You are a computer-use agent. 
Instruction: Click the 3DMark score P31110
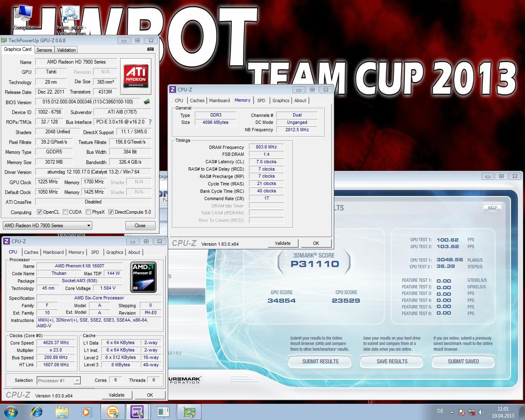(315, 264)
